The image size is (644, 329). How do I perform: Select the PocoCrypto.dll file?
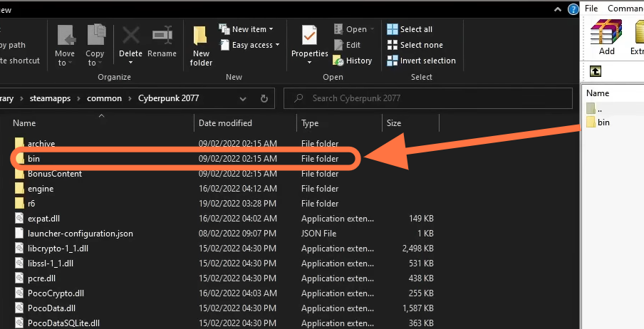pos(56,293)
